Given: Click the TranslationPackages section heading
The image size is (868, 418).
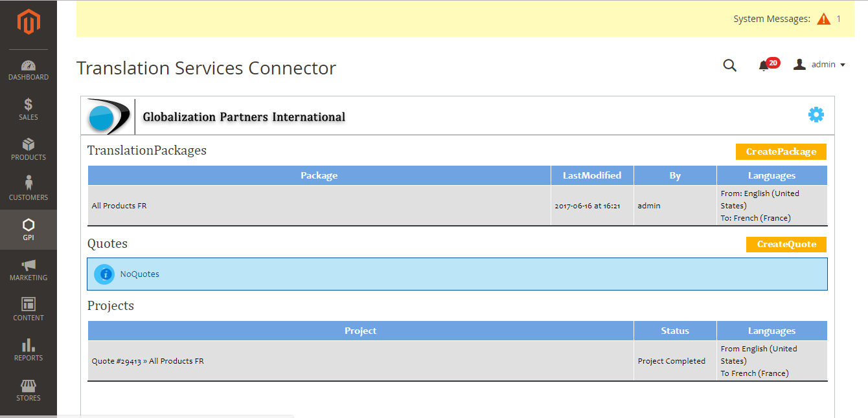Looking at the screenshot, I should pos(147,150).
